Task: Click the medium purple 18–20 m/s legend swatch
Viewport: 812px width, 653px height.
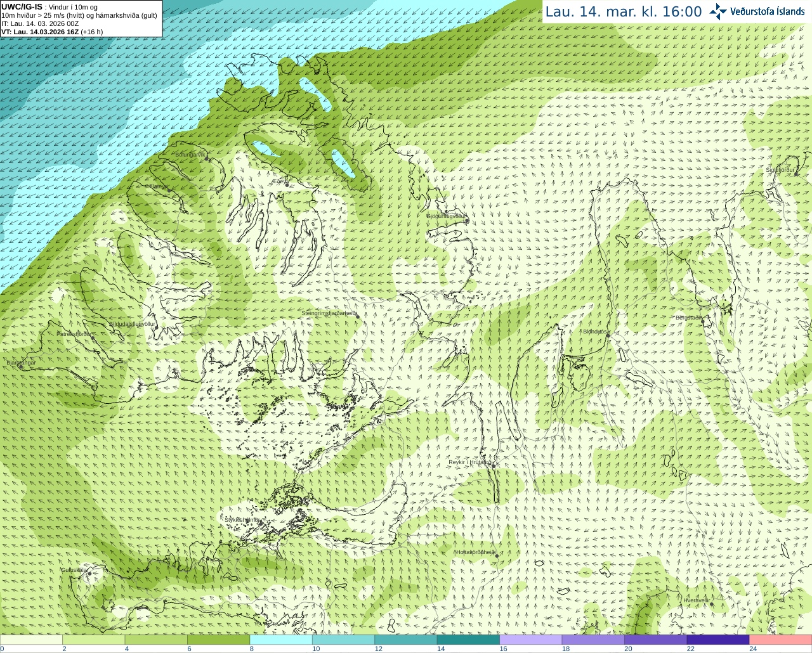Action: [x=593, y=639]
